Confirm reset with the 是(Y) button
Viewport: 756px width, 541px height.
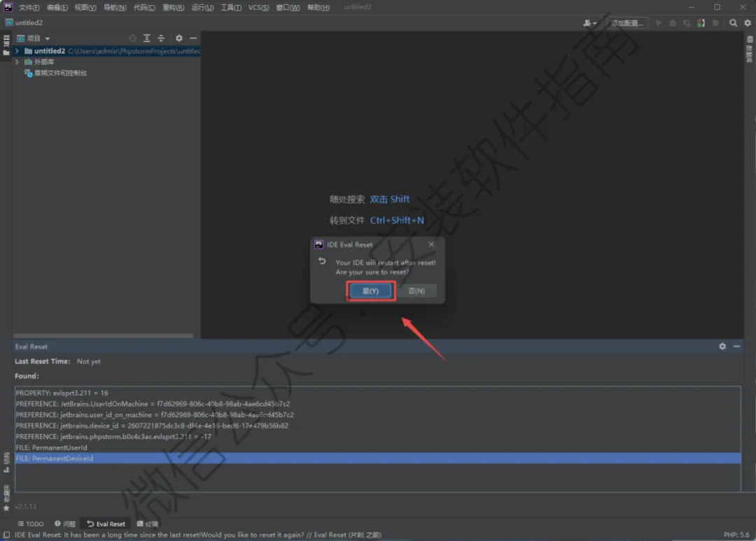pos(370,290)
